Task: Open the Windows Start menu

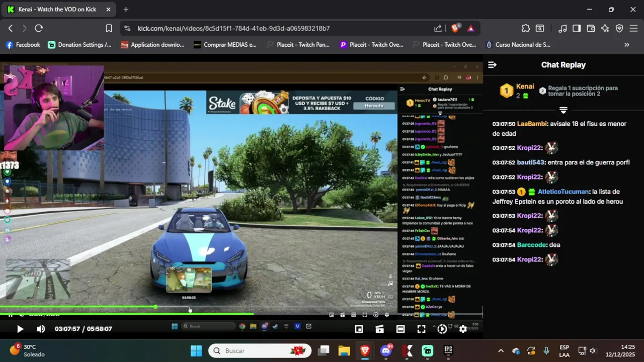Action: 196,350
